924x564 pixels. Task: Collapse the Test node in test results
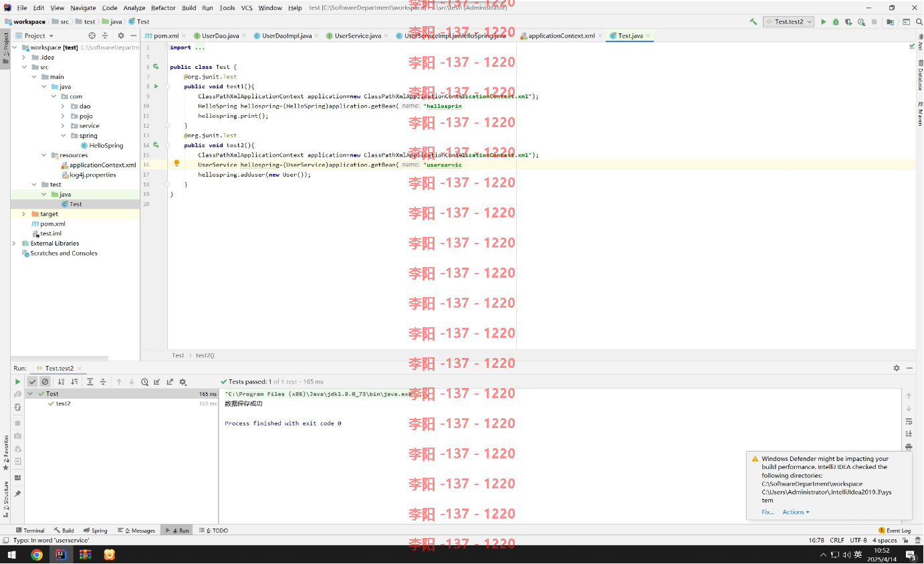tap(30, 394)
